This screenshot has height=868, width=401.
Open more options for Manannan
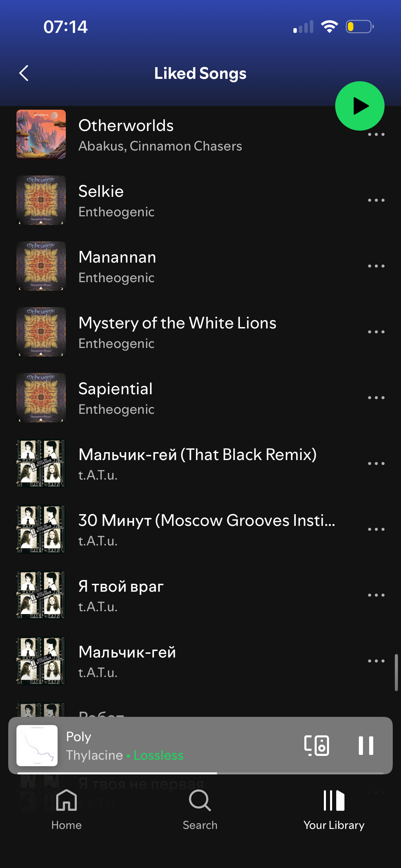376,266
